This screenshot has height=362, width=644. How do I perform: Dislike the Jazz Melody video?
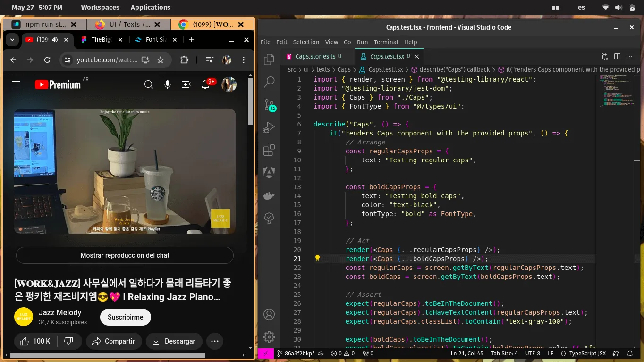[x=69, y=341]
